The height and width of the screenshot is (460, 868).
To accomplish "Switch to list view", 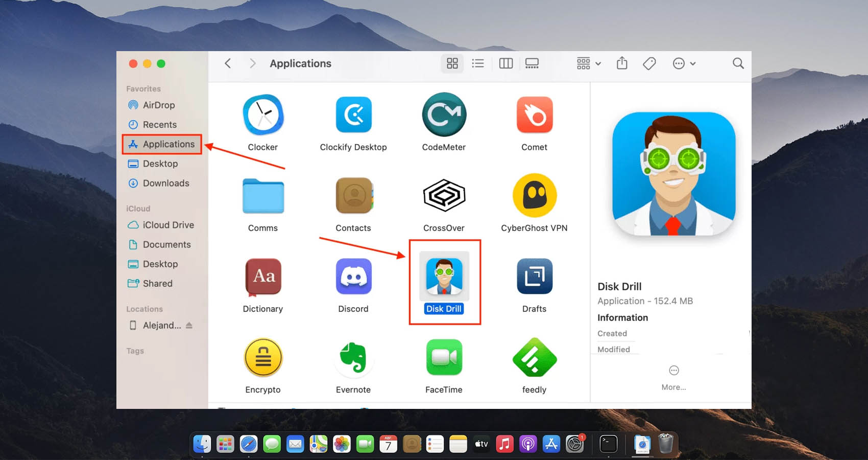I will (478, 63).
